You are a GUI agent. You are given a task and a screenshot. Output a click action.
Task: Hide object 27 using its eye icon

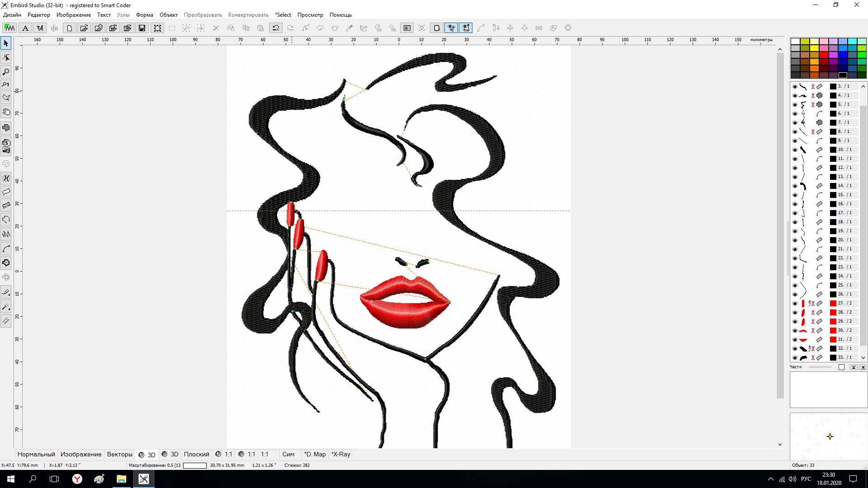(795, 304)
